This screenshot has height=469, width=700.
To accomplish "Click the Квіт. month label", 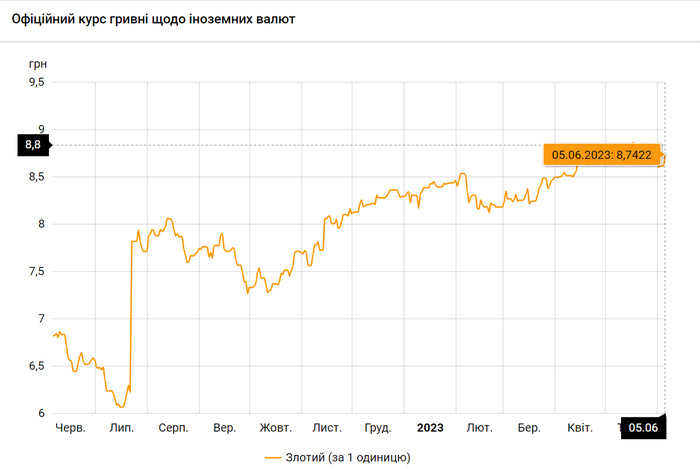I will (580, 428).
